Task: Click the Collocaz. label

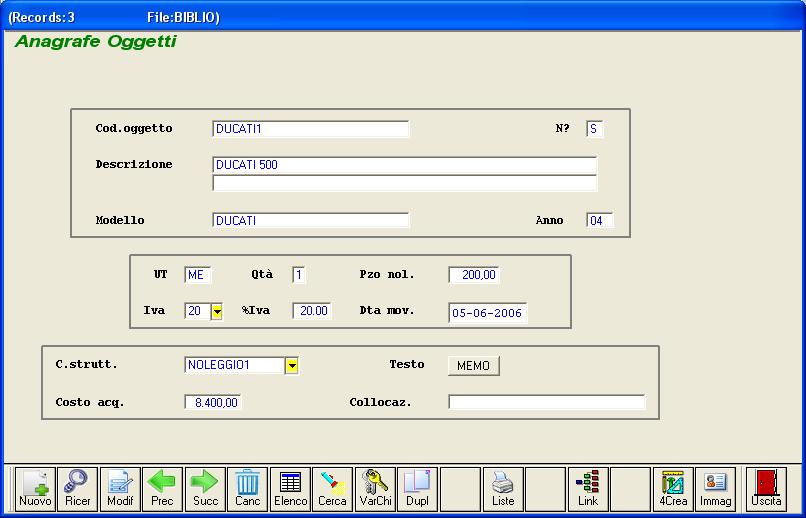Action: (x=381, y=402)
